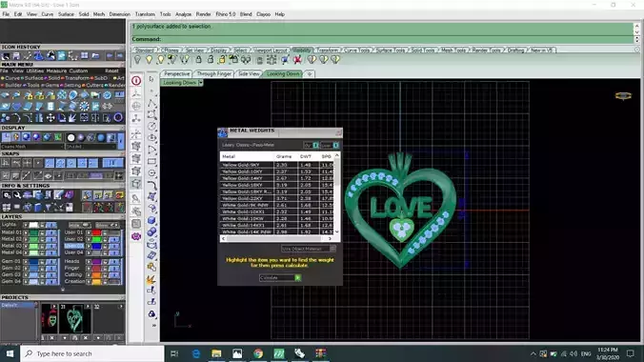Open the Matrix app in taskbar

point(279,353)
